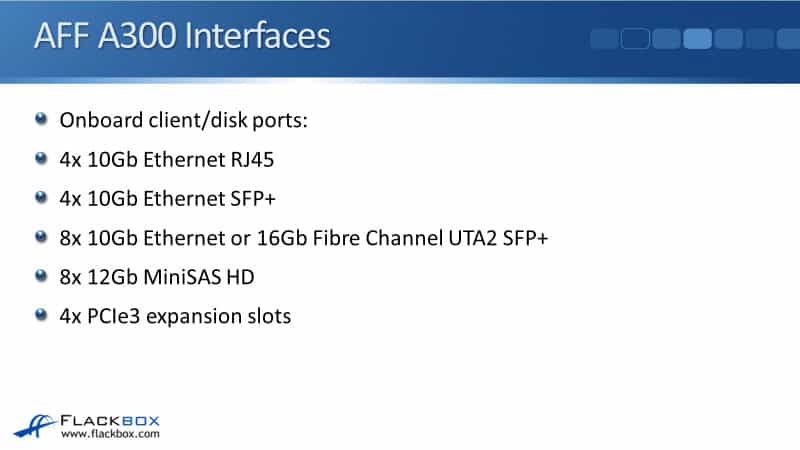The width and height of the screenshot is (800, 450).
Task: Click the bullet beside 12Gb MiniSAS HD
Action: 40,276
